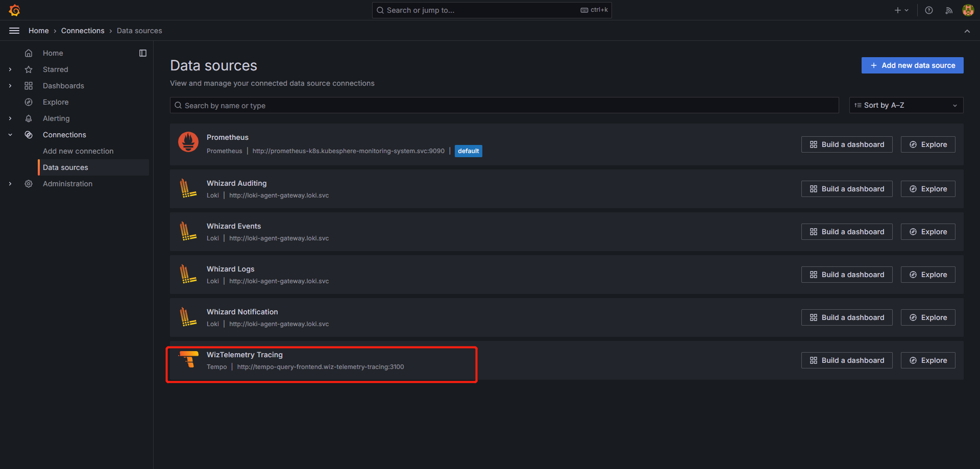980x469 pixels.
Task: Select Dashboards in the sidebar menu
Action: (x=63, y=85)
